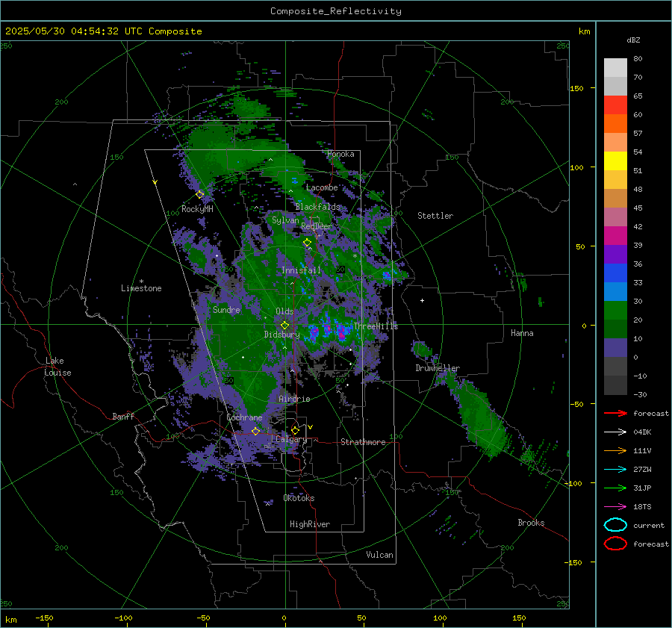Click the Lacombe city label
The height and width of the screenshot is (628, 672).
point(322,187)
